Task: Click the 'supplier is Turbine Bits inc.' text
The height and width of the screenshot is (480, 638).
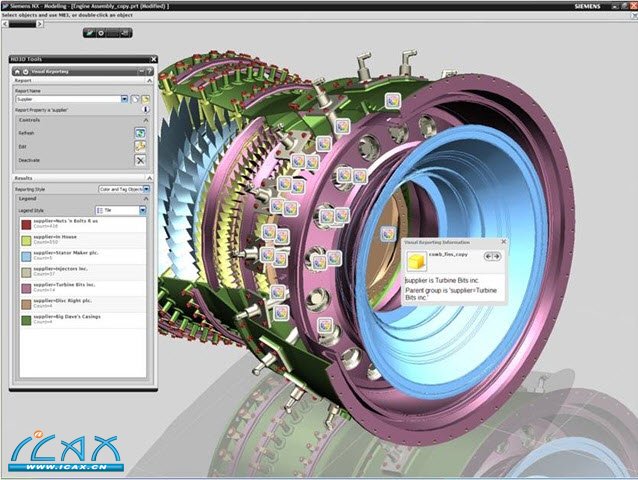Action: click(442, 280)
